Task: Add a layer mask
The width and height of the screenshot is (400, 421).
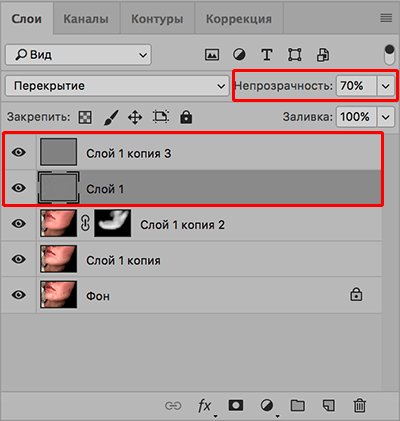Action: (236, 405)
